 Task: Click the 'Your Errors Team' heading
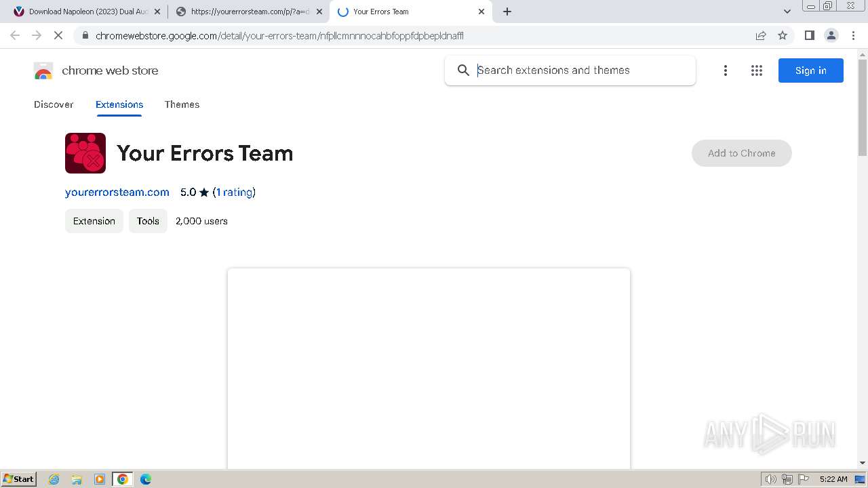(x=205, y=153)
